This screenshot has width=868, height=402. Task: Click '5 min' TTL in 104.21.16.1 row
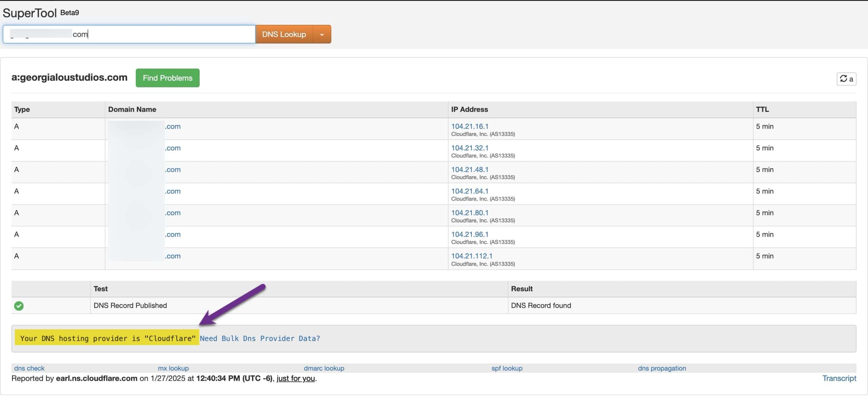(765, 126)
